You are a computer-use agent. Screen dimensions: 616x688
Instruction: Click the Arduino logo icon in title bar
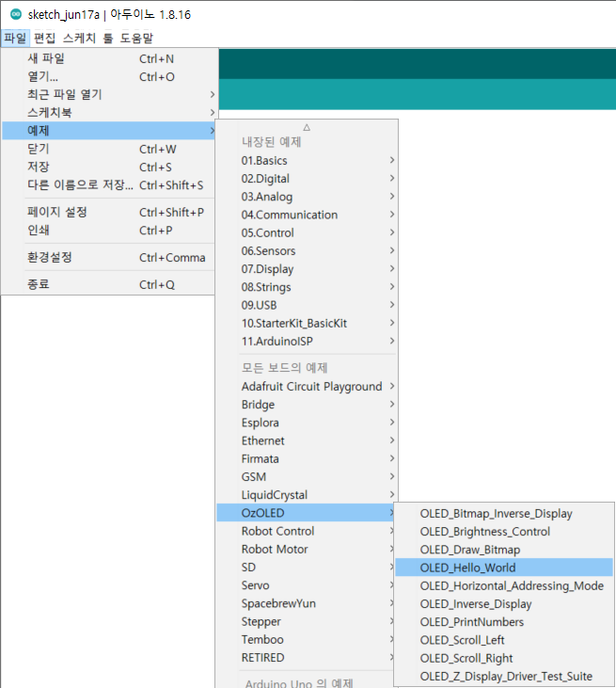16,14
